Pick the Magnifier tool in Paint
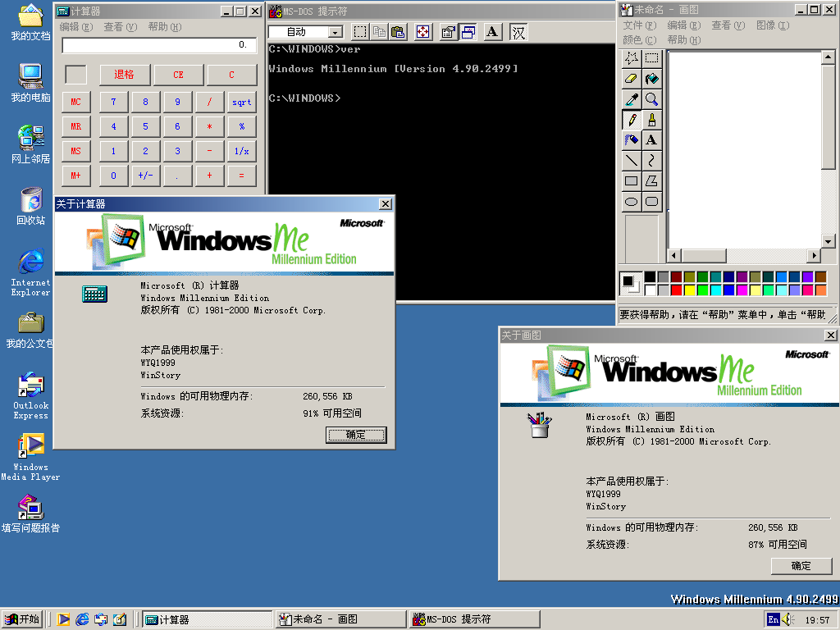The image size is (840, 630). click(651, 99)
